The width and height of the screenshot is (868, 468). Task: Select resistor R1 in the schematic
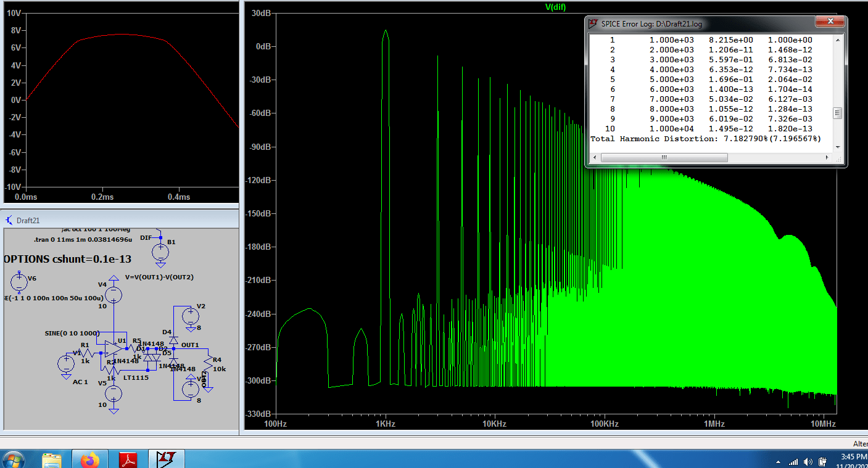click(87, 353)
